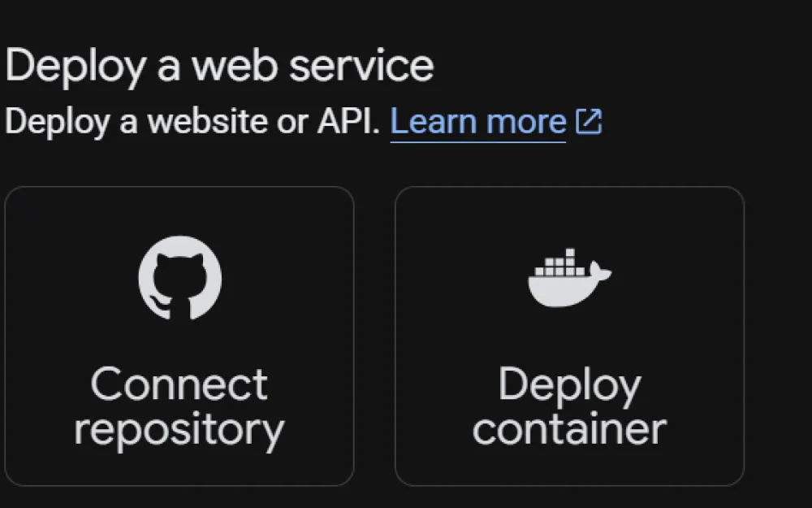Select the 'Deploy a web service' heading
Image resolution: width=812 pixels, height=508 pixels.
(219, 67)
